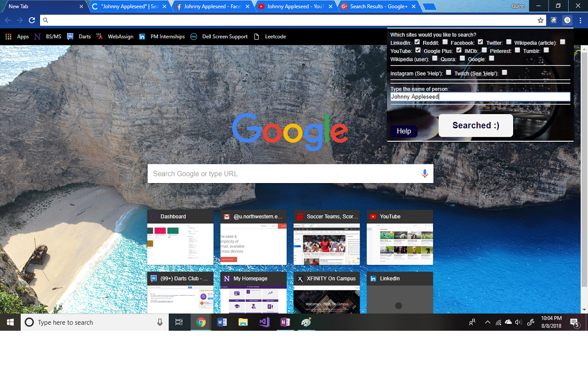
Task: Open the Apps bookmarks shortcut
Action: 17,36
